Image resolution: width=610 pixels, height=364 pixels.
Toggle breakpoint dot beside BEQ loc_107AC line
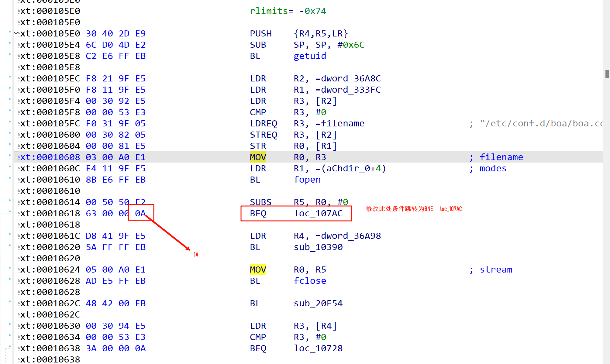click(10, 211)
